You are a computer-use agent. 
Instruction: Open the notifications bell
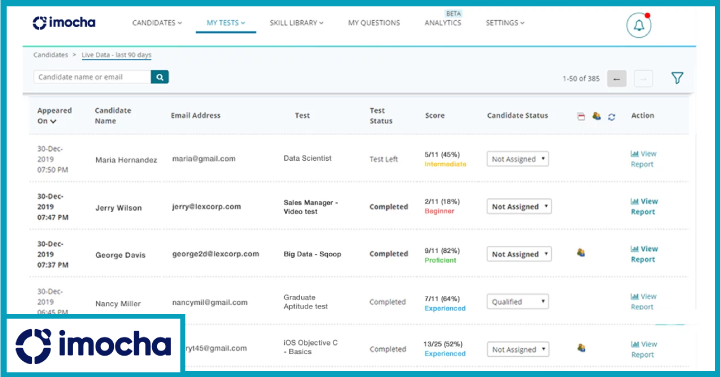[x=639, y=26]
